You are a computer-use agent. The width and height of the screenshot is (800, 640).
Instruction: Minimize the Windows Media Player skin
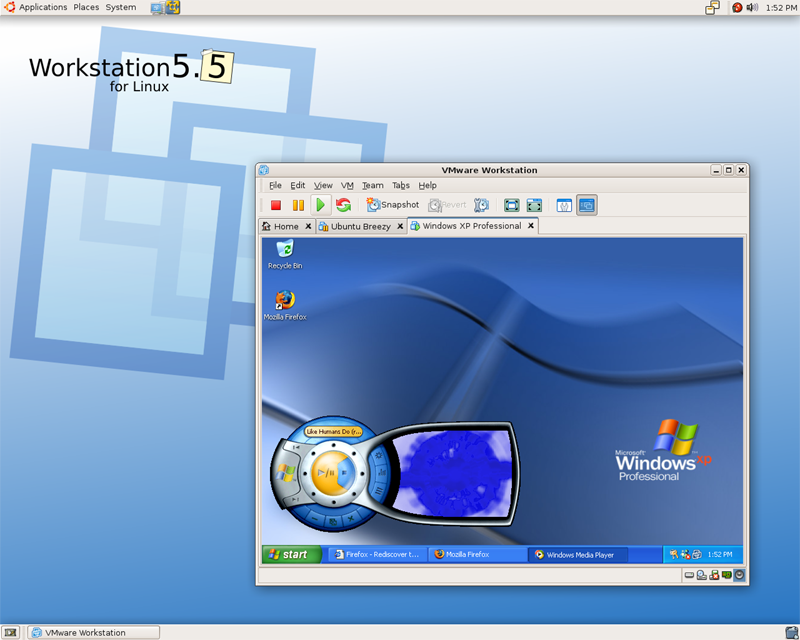[x=314, y=518]
